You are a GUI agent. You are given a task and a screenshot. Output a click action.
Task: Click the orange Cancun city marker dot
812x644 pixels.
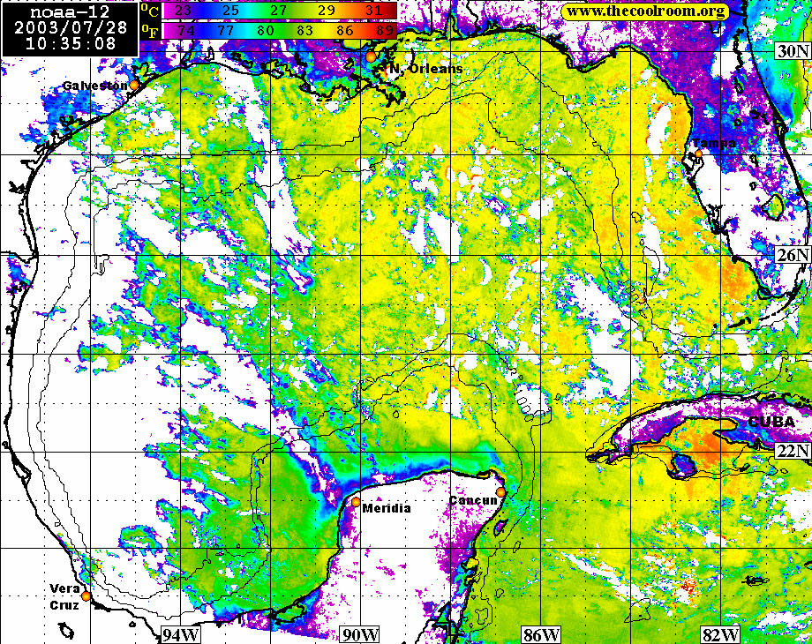click(x=500, y=491)
